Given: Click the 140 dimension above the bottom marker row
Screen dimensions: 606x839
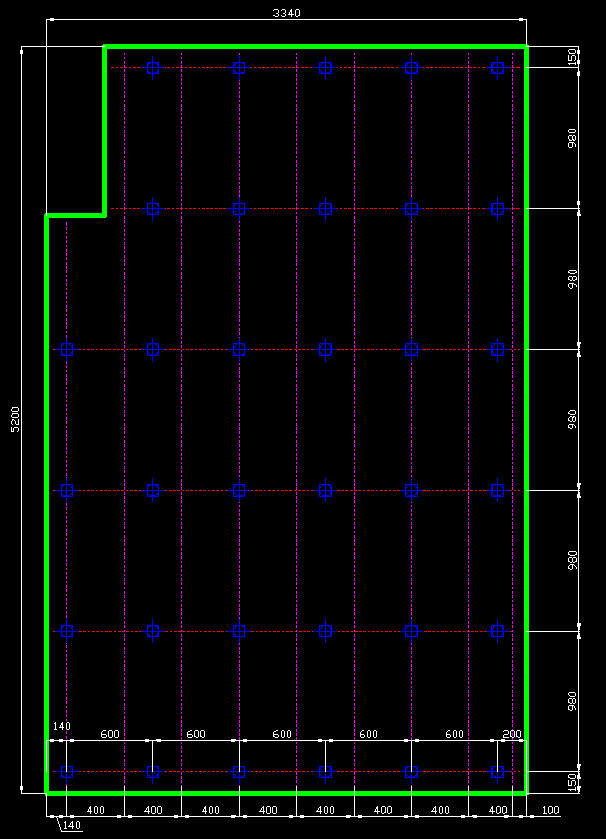Looking at the screenshot, I should click(61, 726).
